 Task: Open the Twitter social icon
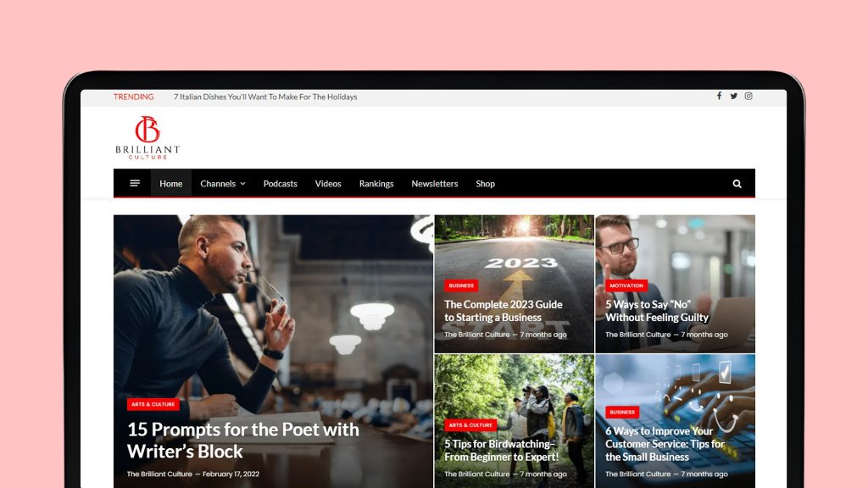pos(733,97)
